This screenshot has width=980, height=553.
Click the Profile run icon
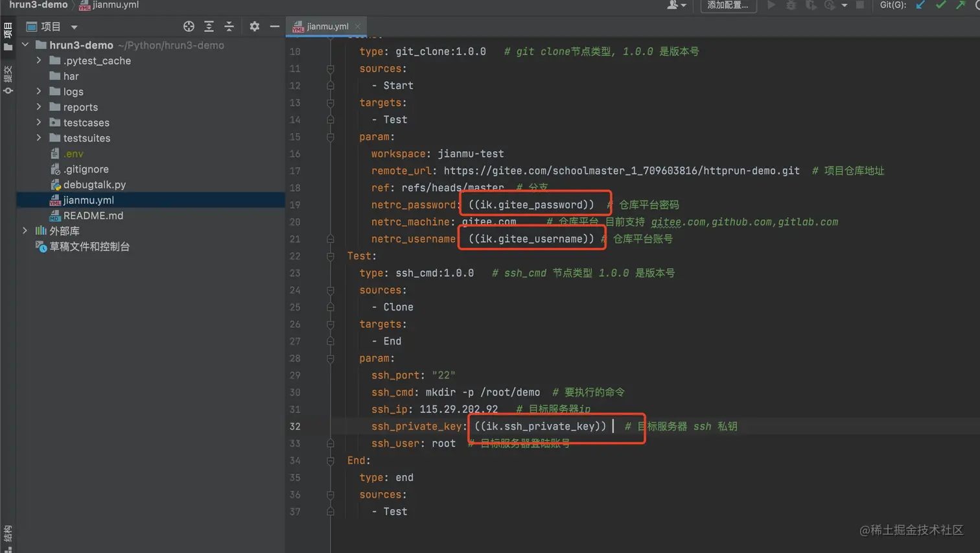point(830,5)
